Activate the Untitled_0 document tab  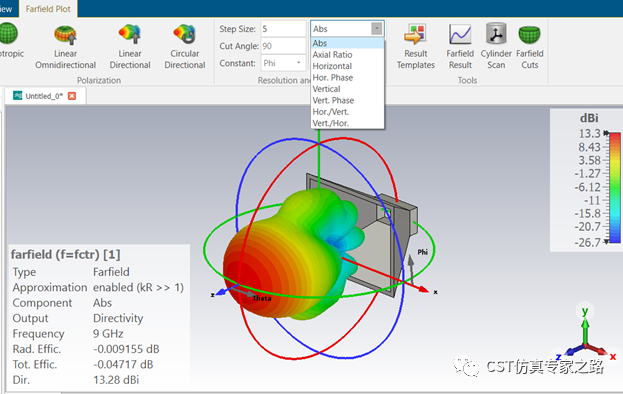[44, 96]
